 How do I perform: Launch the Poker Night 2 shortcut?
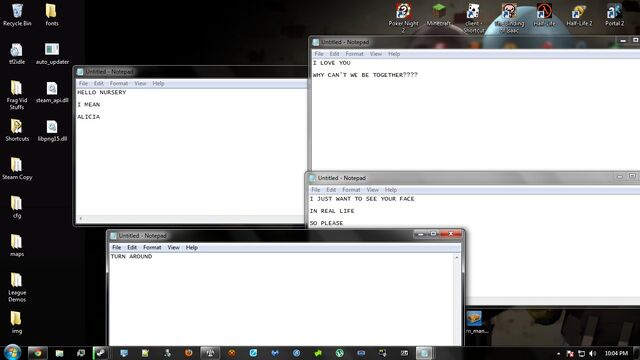(403, 17)
